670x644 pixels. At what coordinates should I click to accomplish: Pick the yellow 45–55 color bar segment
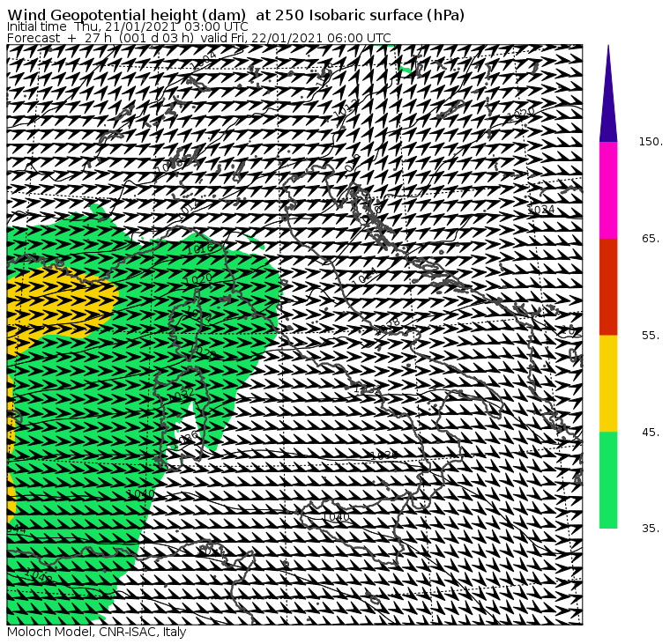pos(608,383)
